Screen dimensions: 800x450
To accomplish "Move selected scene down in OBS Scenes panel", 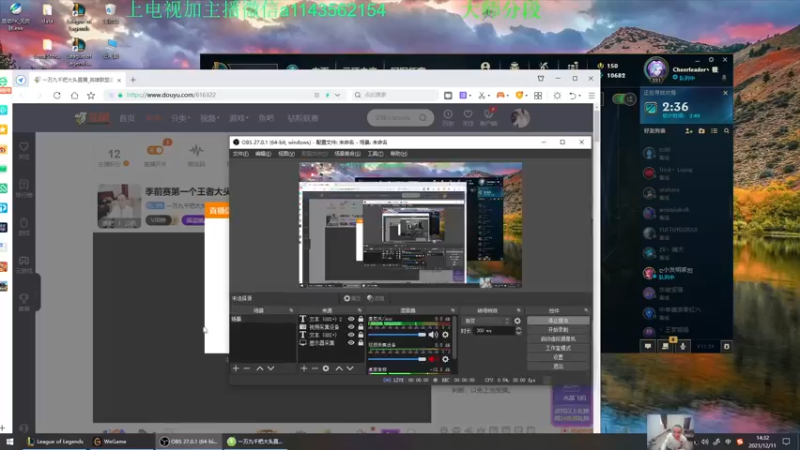I will (271, 368).
